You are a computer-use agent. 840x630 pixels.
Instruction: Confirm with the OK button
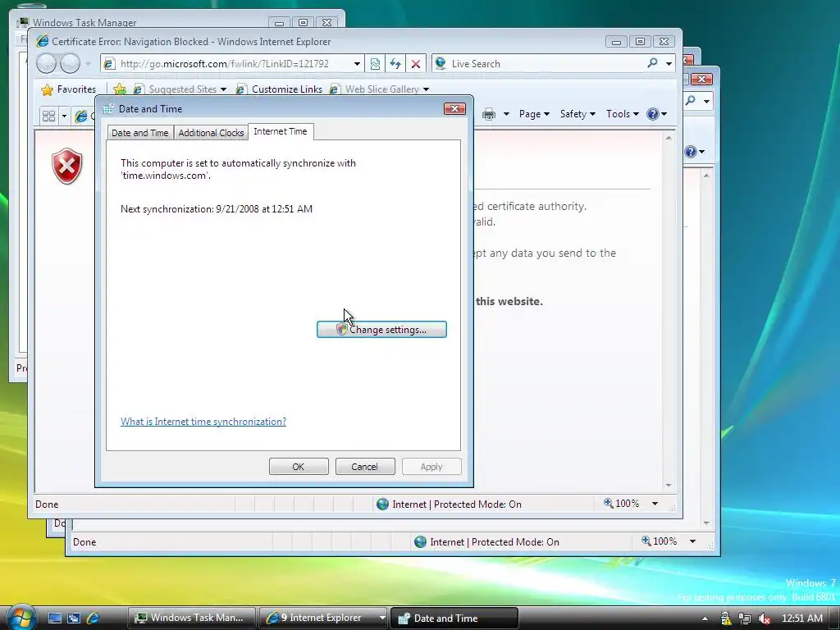click(x=299, y=467)
